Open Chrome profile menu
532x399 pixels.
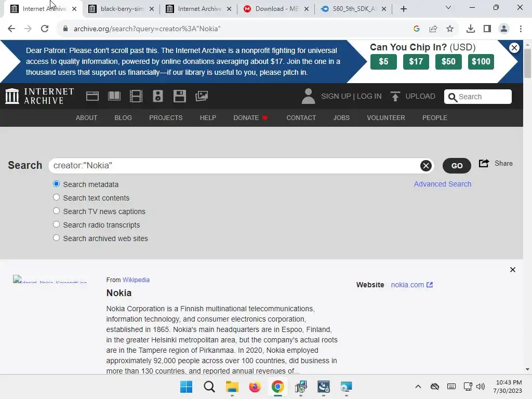click(504, 29)
